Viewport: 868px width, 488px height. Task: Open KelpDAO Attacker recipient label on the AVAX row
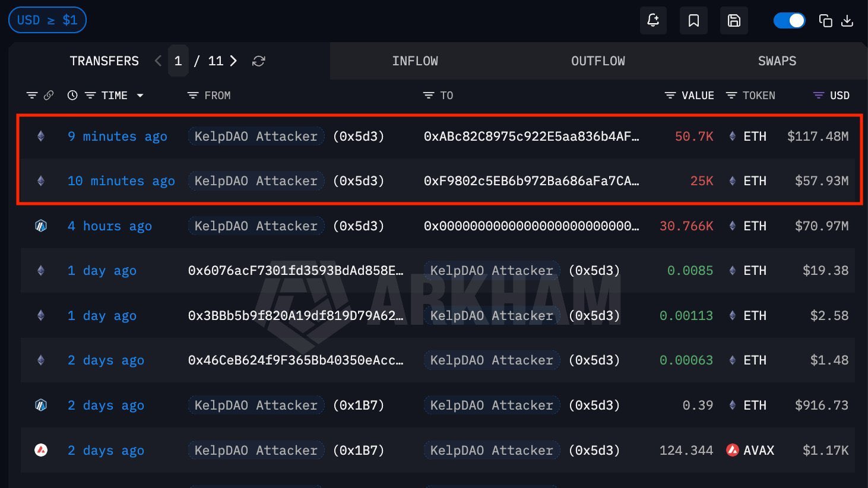(492, 451)
